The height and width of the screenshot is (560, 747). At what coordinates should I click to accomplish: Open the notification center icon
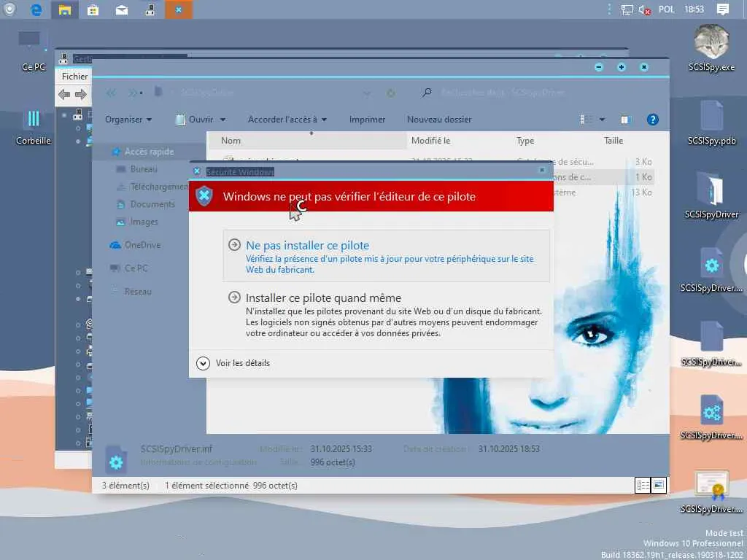coord(723,9)
